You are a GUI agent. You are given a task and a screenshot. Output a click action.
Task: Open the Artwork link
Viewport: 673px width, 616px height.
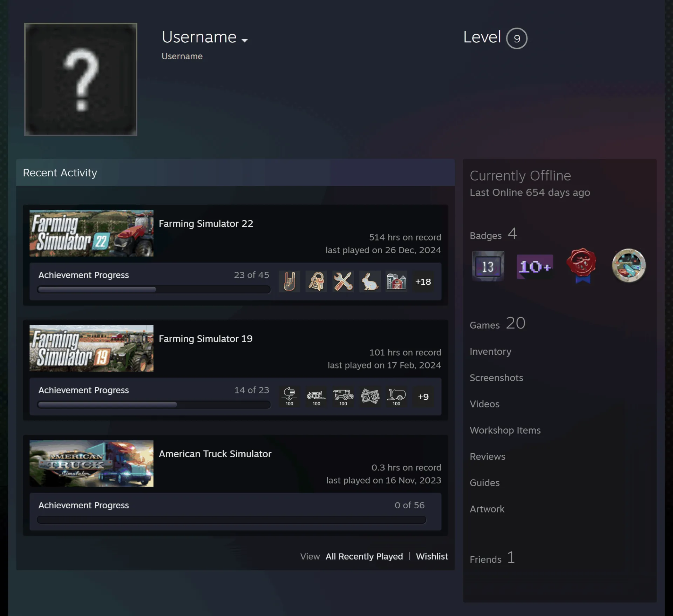(487, 509)
